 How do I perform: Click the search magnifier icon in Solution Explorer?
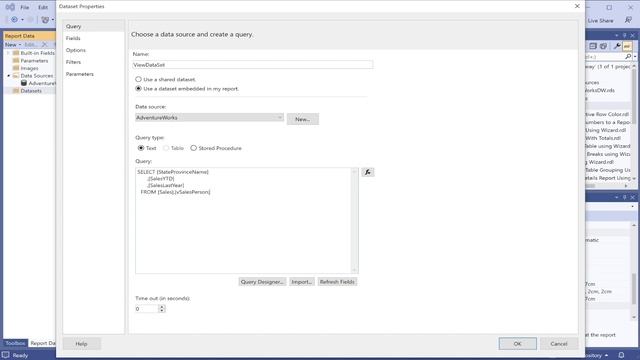point(628,57)
